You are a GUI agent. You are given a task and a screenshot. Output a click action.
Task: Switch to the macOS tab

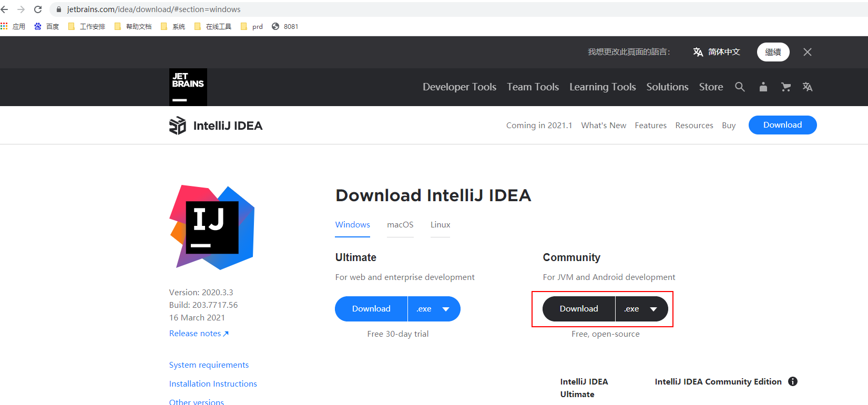point(400,225)
